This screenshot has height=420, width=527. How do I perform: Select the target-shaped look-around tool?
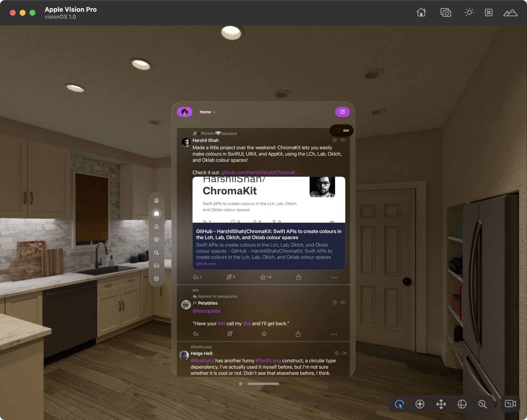click(x=420, y=404)
